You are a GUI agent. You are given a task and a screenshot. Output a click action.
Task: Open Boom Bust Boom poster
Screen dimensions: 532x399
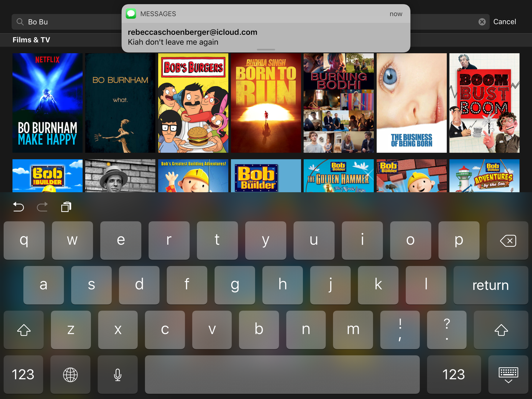coord(484,103)
